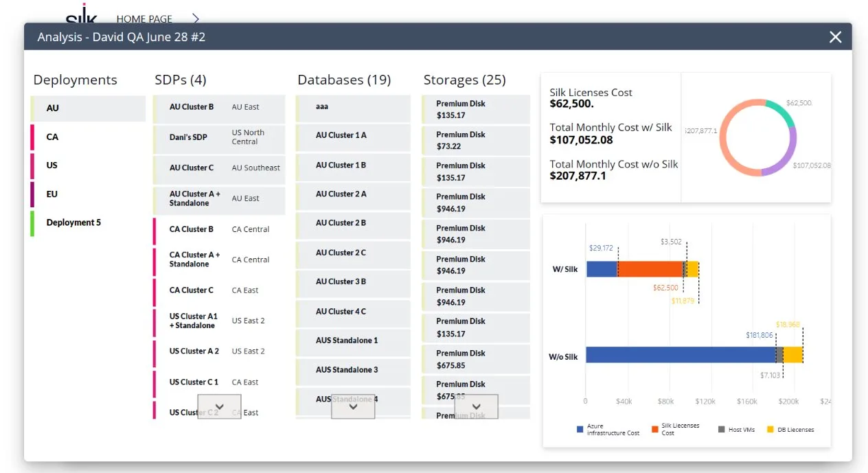Viewport: 868px width, 473px height.
Task: Select CA Cluster C in CA East
Action: point(218,291)
